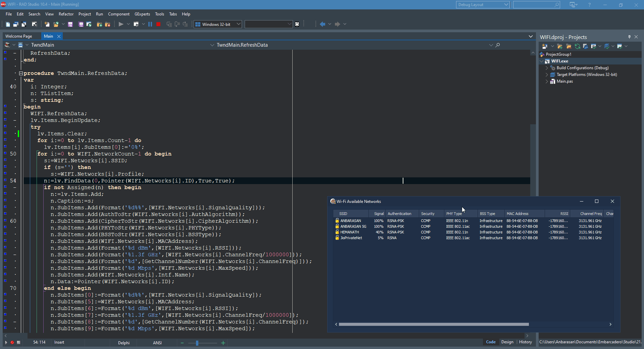The width and height of the screenshot is (644, 349).
Task: Toggle breakpoint marker on line 54
Action: pos(5,180)
